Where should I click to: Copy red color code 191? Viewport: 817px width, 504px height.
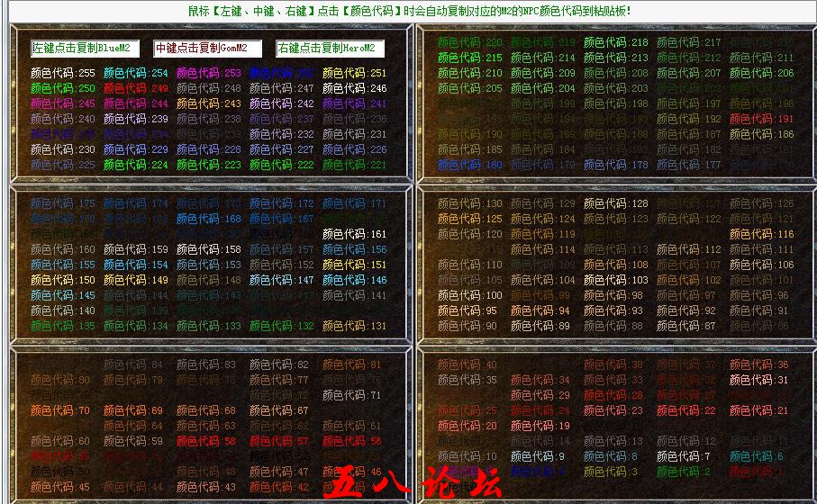tap(762, 119)
